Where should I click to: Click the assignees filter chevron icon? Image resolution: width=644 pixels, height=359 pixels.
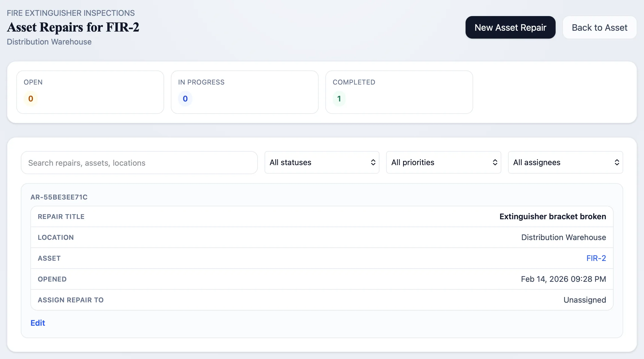[x=617, y=162]
